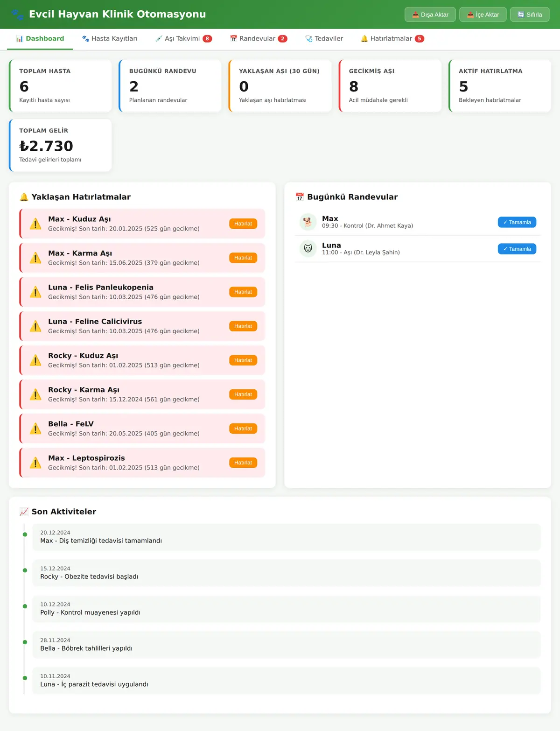Screen dimensions: 560x731
Task: Click activity 'Polly - Kontrol muayenesi yapıldı'
Action: (x=287, y=609)
